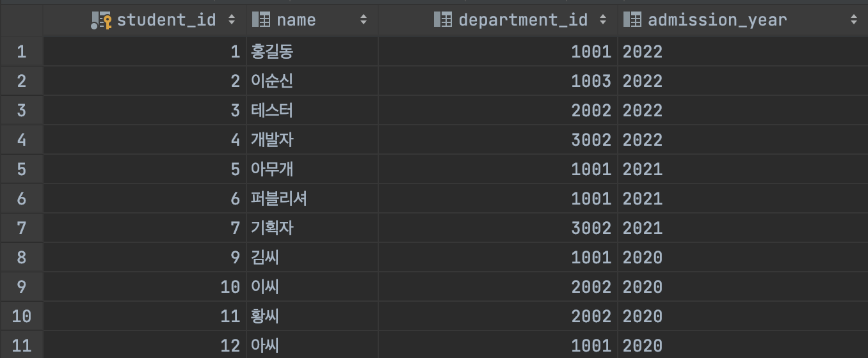
Task: Select row number 7
Action: coord(21,228)
